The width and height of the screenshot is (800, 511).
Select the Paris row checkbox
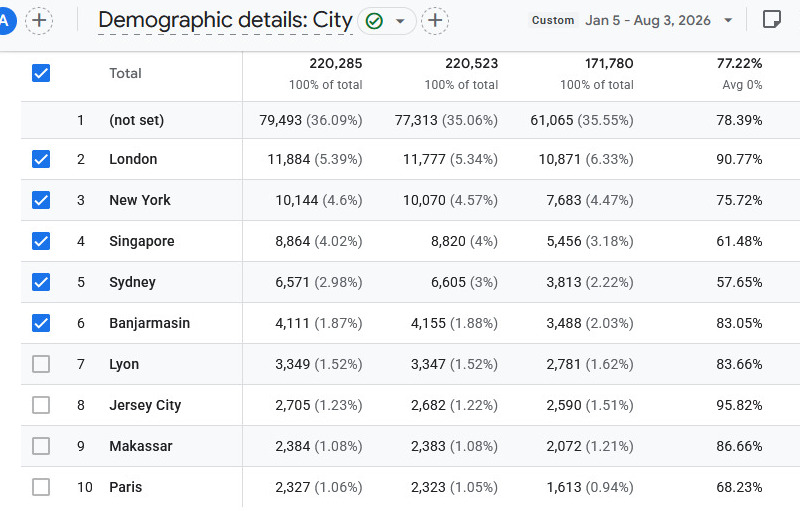point(41,487)
